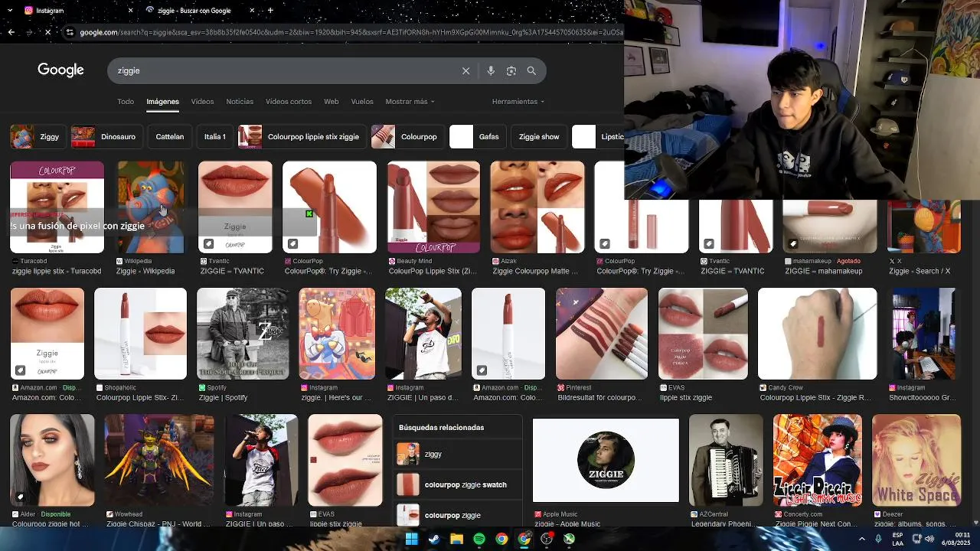This screenshot has height=551, width=980.
Task: Open the ESP LAA keyboard language switcher
Action: 897,539
